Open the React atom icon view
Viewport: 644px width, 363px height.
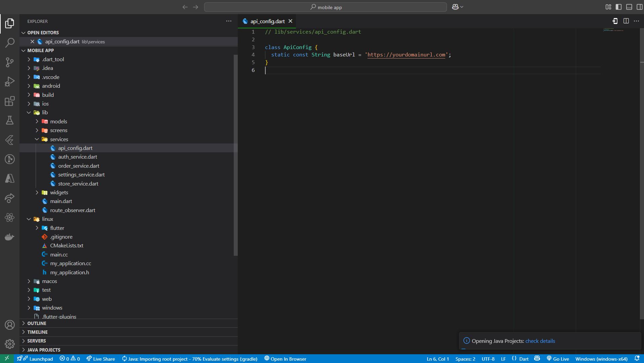click(x=10, y=217)
